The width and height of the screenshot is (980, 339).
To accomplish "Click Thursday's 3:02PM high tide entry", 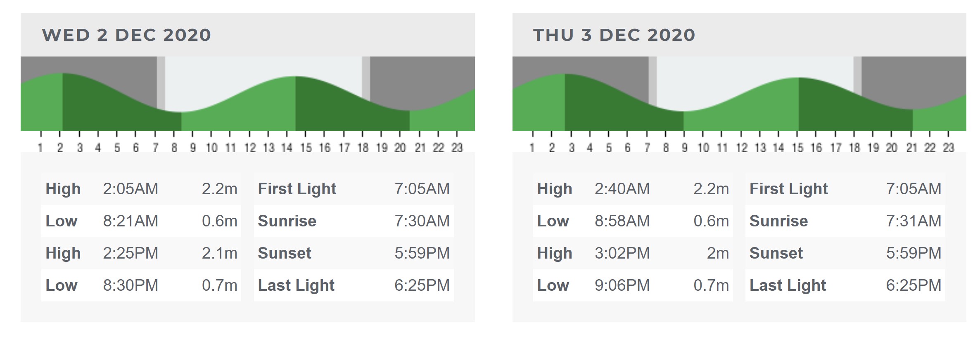I will pyautogui.click(x=633, y=253).
